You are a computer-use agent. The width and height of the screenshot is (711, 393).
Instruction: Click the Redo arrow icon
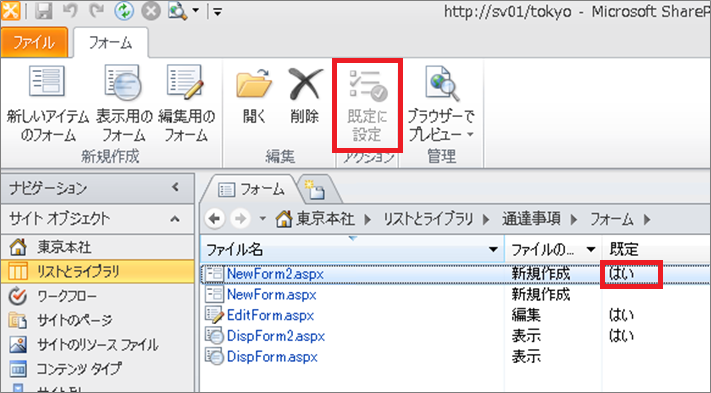click(x=96, y=11)
